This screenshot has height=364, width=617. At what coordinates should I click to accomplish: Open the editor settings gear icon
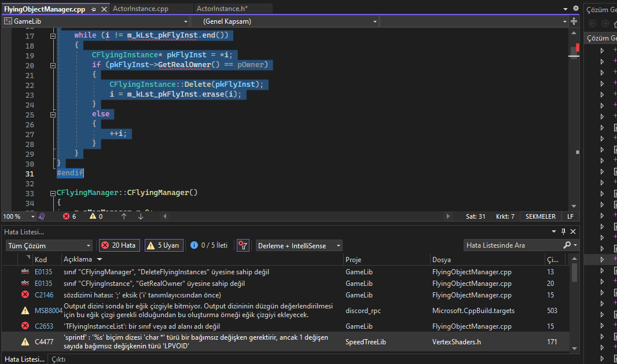point(575,9)
